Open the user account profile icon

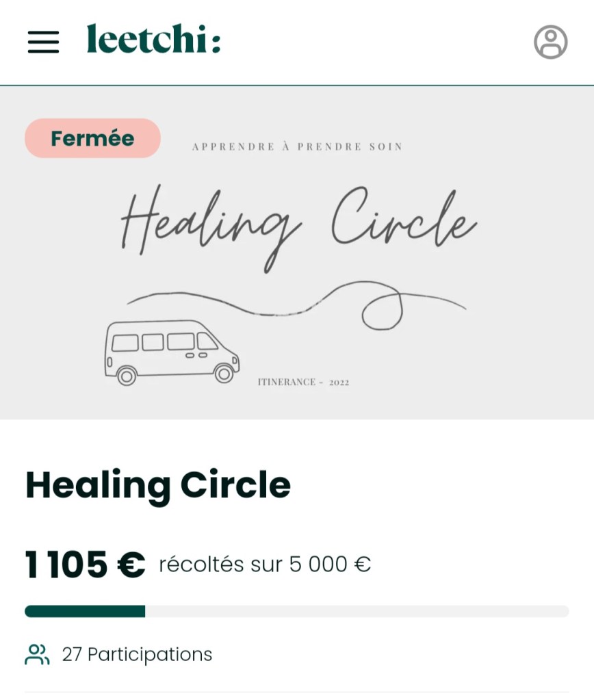tap(550, 42)
